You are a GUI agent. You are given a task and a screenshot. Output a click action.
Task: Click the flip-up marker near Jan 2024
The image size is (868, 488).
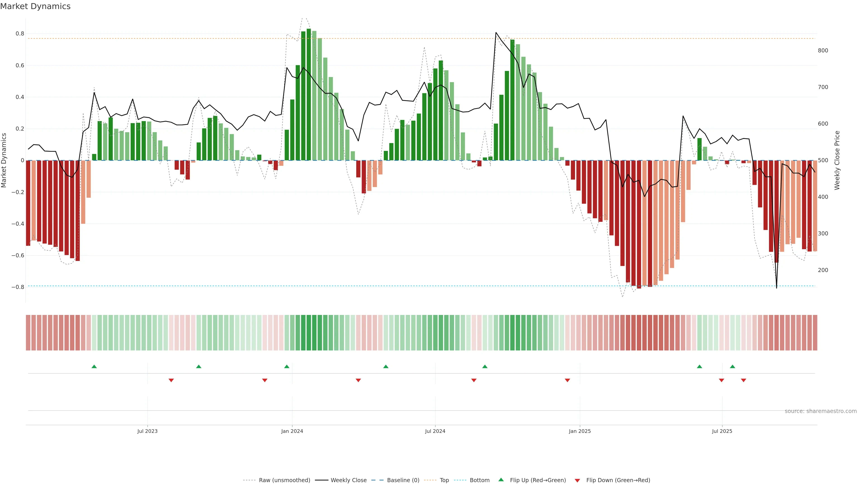coord(287,366)
